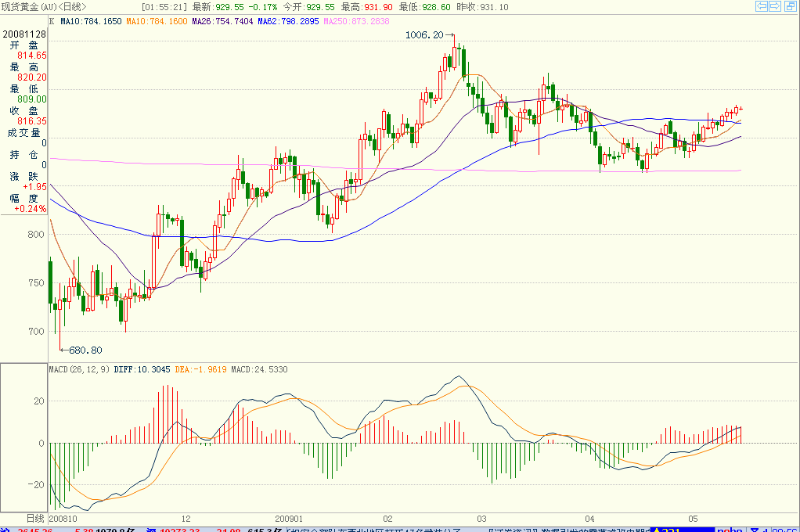Click the 今开:929.55 open value
Image resolution: width=800 pixels, height=532 pixels.
click(308, 7)
